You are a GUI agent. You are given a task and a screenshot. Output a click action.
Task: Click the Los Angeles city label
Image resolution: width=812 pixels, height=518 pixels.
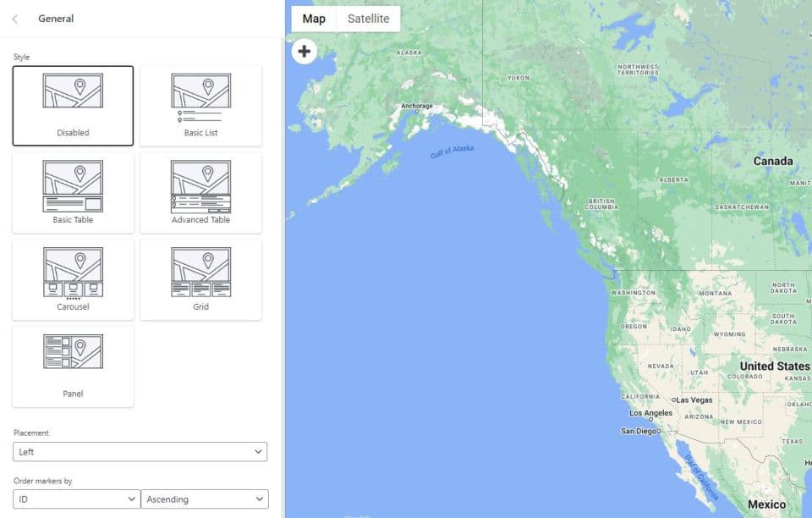click(651, 413)
